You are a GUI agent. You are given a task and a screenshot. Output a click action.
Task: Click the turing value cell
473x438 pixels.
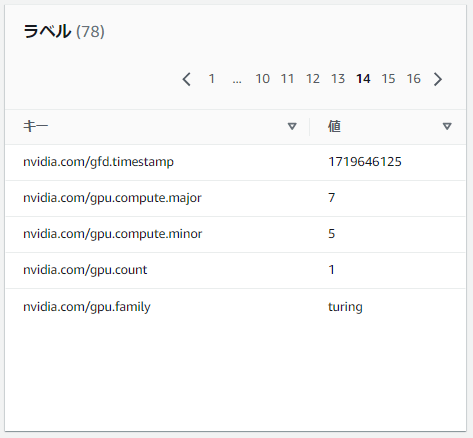click(x=345, y=307)
